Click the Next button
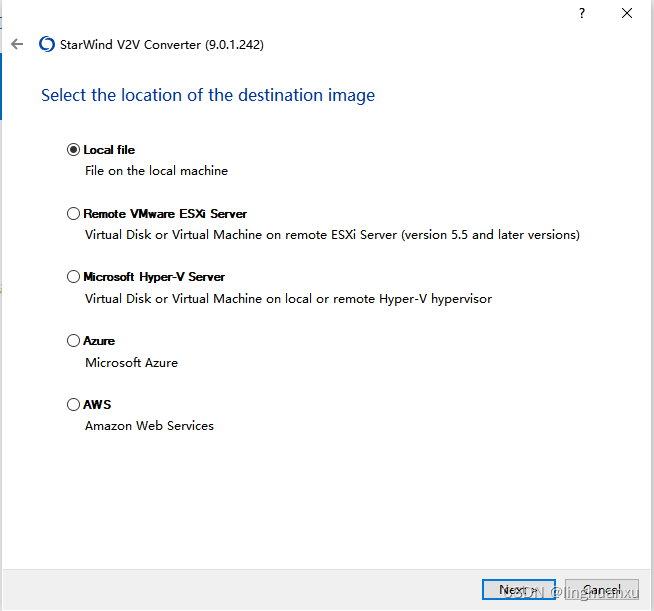The height and width of the screenshot is (611, 654). [x=518, y=589]
